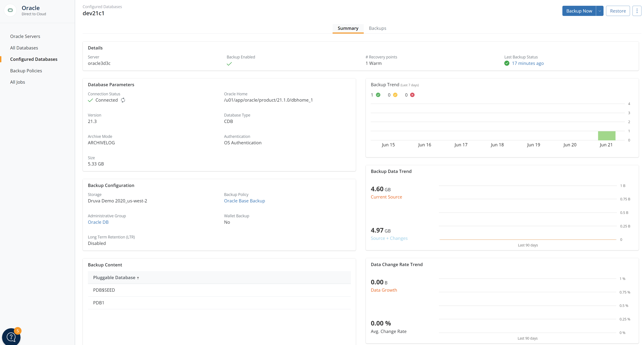Select the Summary tab
Image resolution: width=644 pixels, height=345 pixels.
click(348, 28)
